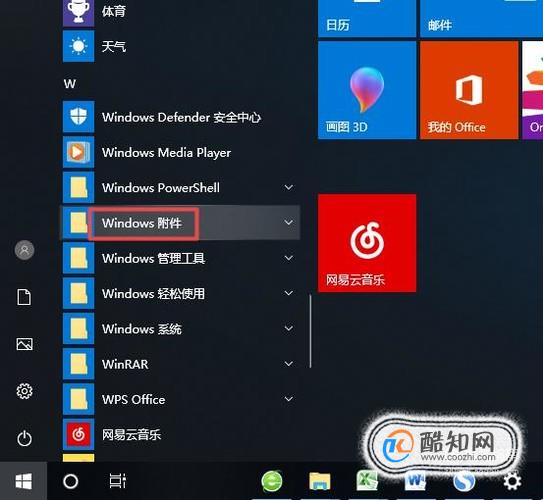The image size is (543, 500).
Task: Expand the WPS Office chevron
Action: (288, 399)
